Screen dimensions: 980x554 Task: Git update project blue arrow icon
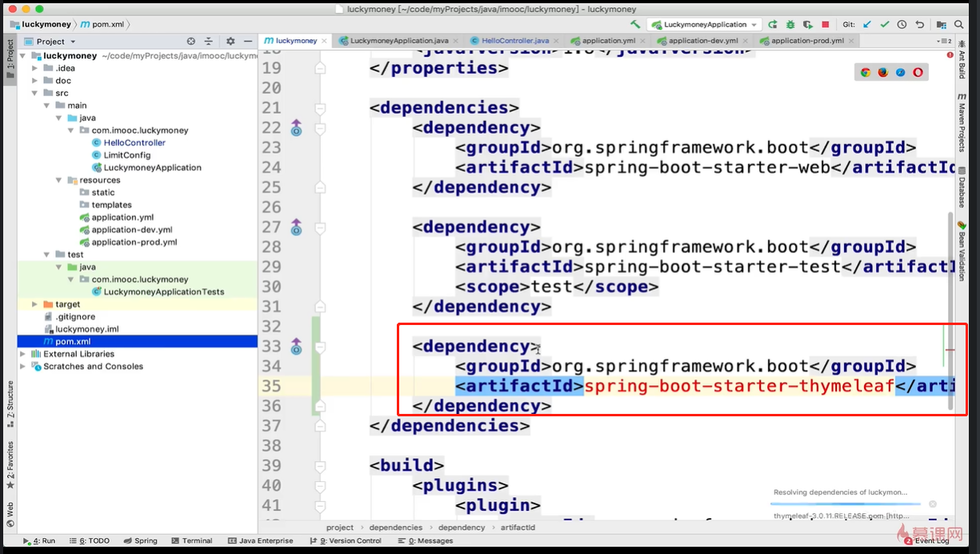[x=868, y=25]
